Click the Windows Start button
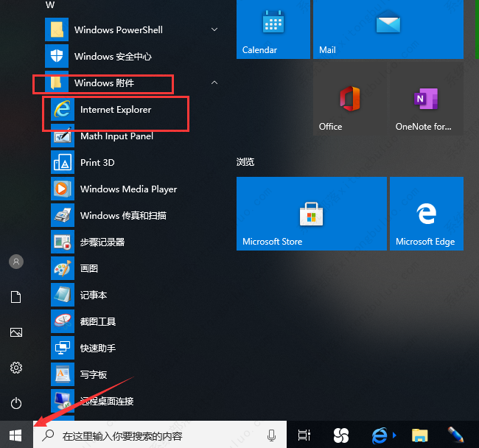This screenshot has height=448, width=479. 16,435
